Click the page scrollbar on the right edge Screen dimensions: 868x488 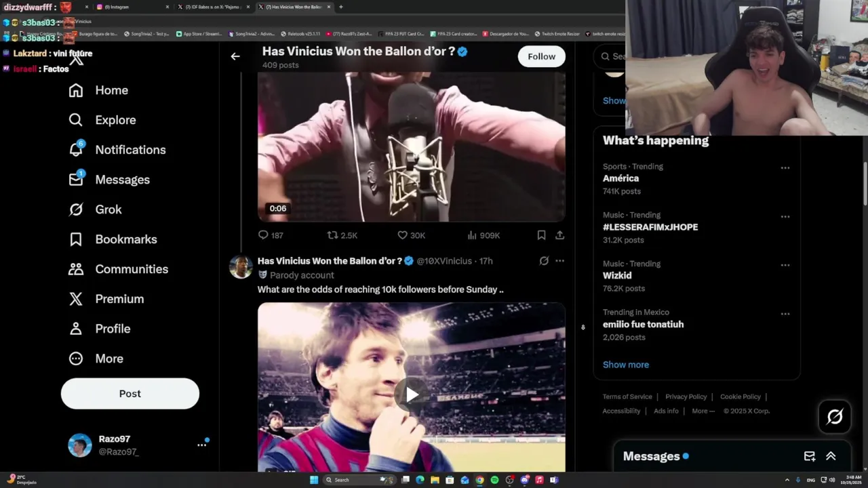point(865,183)
